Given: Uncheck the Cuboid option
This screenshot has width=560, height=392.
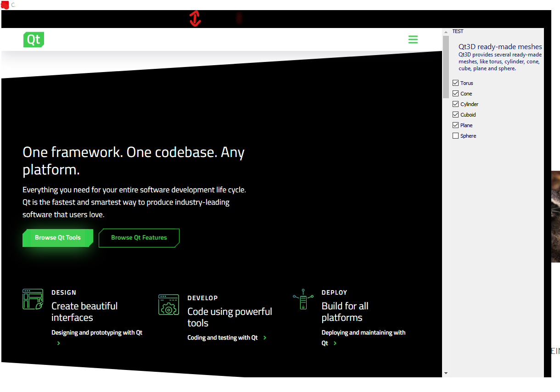Looking at the screenshot, I should click(x=456, y=115).
